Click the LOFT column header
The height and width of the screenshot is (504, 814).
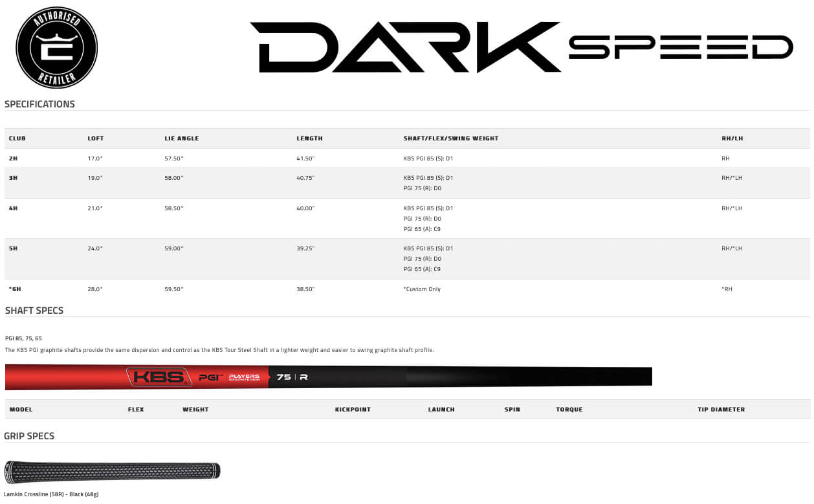click(x=96, y=138)
